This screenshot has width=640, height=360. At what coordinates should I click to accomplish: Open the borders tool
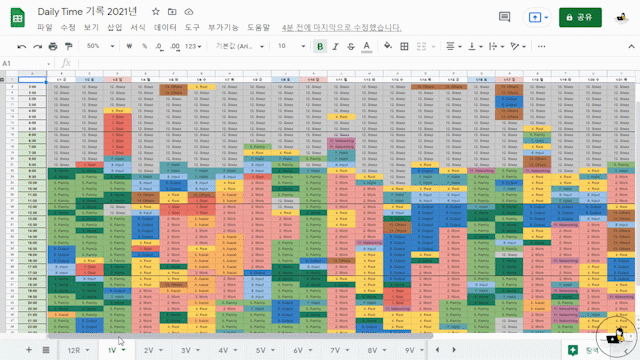pyautogui.click(x=404, y=47)
